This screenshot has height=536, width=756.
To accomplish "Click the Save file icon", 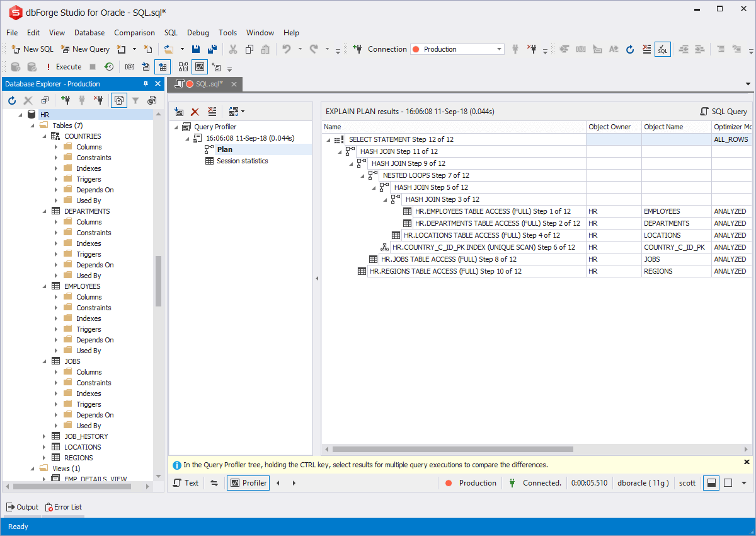I will click(x=196, y=49).
